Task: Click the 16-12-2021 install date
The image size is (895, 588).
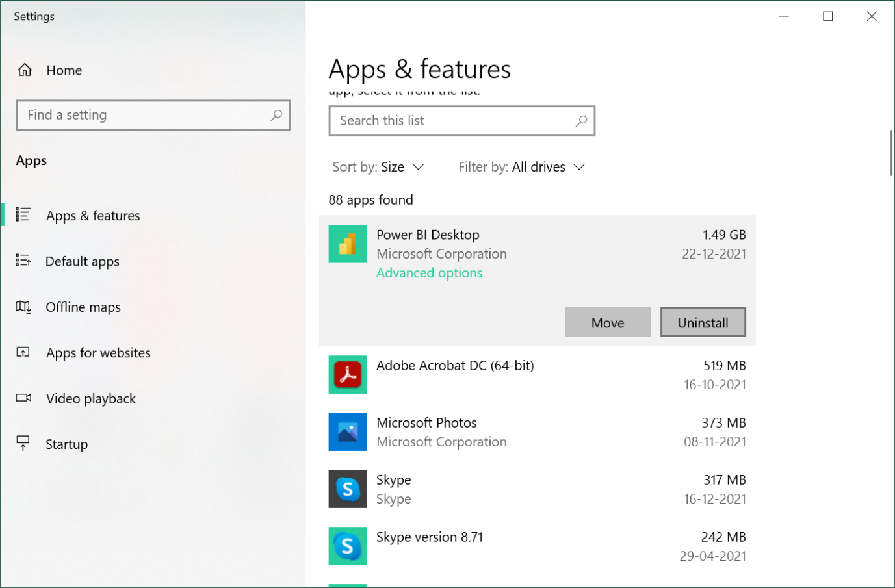Action: (715, 499)
